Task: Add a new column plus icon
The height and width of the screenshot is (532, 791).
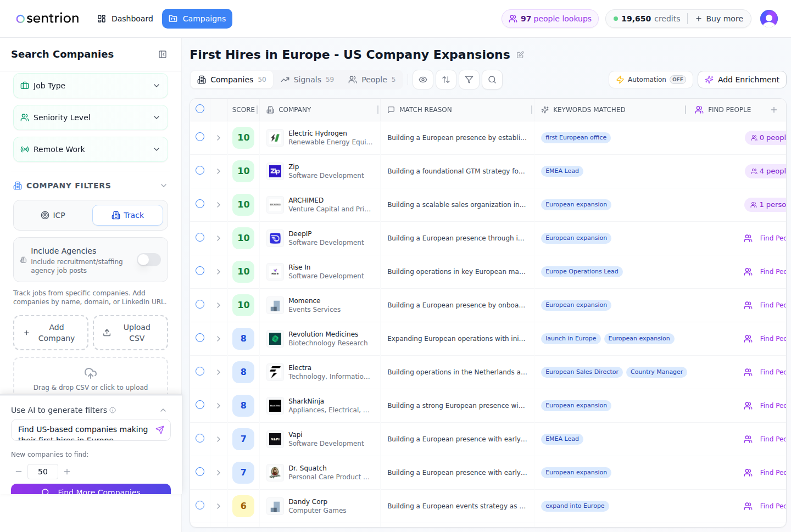Action: coord(774,110)
